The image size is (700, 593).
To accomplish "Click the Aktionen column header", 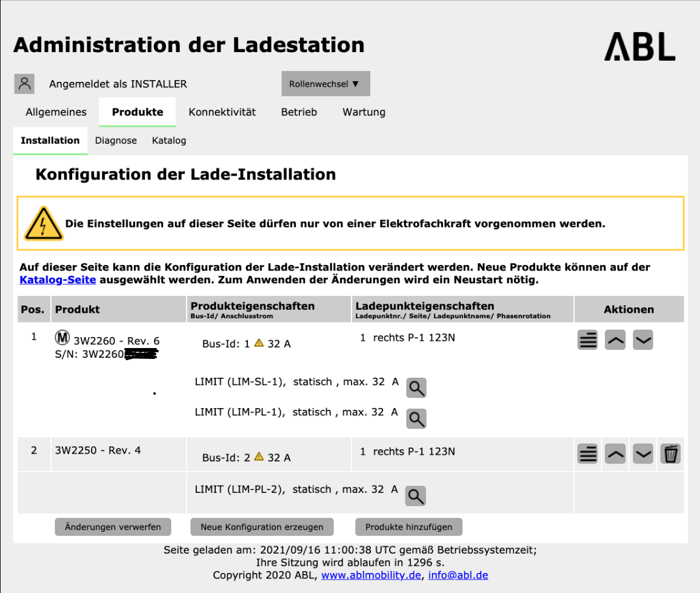I will [x=629, y=309].
